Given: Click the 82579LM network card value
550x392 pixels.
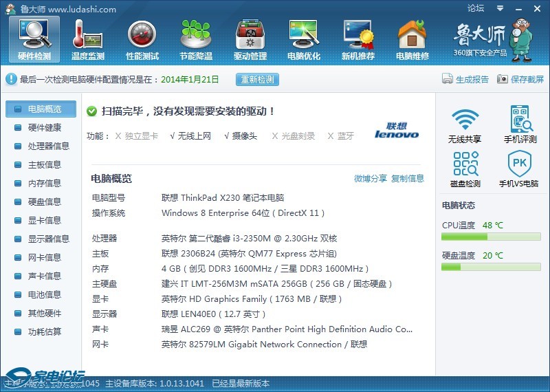Looking at the screenshot, I should pos(264,345).
